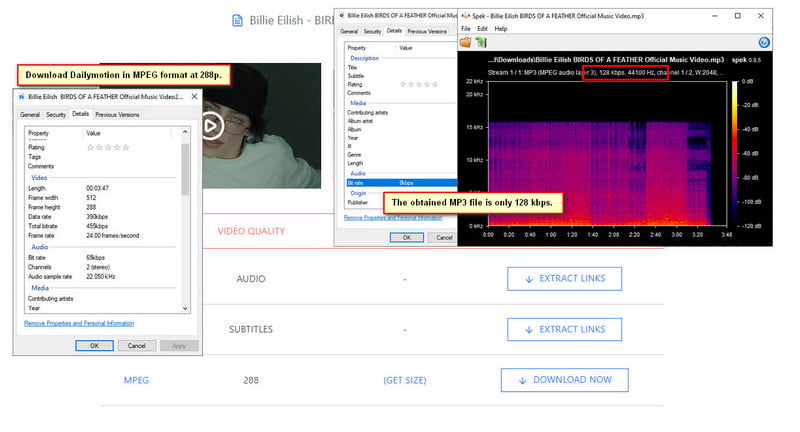Select the Channels 2 (stereo) row
The image size is (800, 432).
102,267
